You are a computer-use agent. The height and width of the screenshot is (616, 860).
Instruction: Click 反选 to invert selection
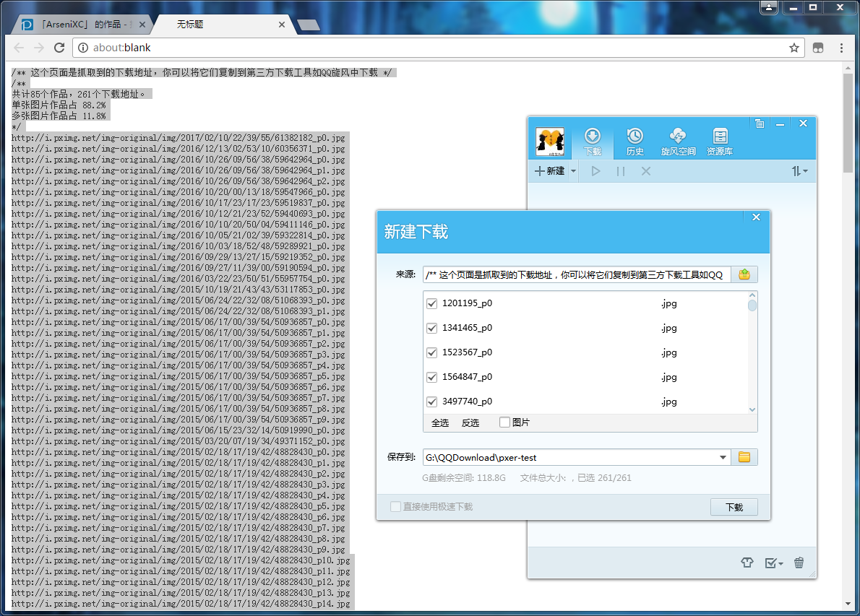[470, 422]
